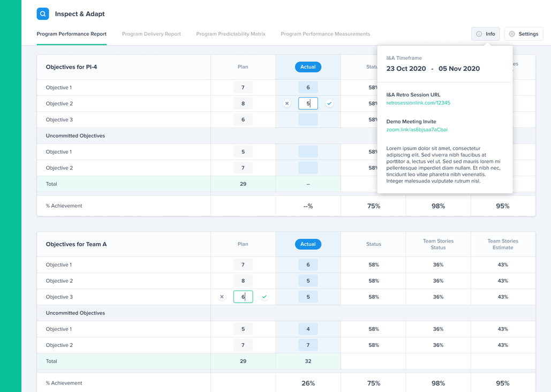The width and height of the screenshot is (551, 392).
Task: Cancel Objective 3 Plan edit with X icon
Action: pos(222,297)
